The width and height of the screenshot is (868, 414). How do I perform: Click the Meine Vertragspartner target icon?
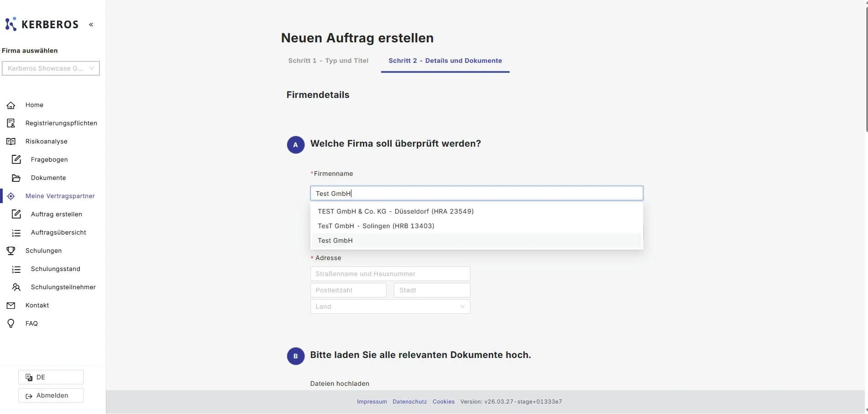click(x=11, y=196)
